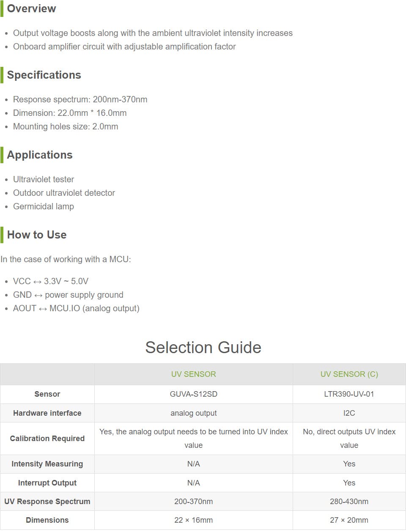Click the 22 × 16mm dimensions cell
Screen dimensions: 406x532
click(193, 520)
